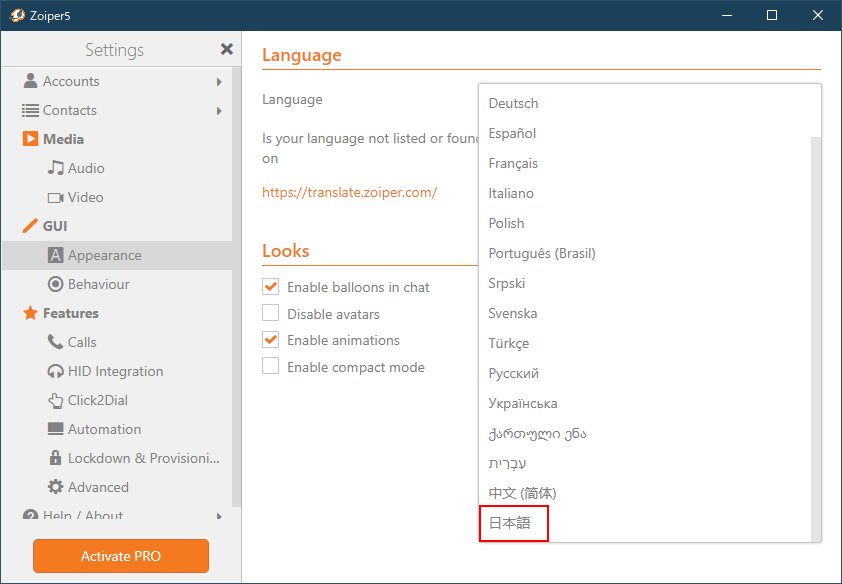Screen dimensions: 842x584
Task: Click the Activate PRO button
Action: point(121,556)
